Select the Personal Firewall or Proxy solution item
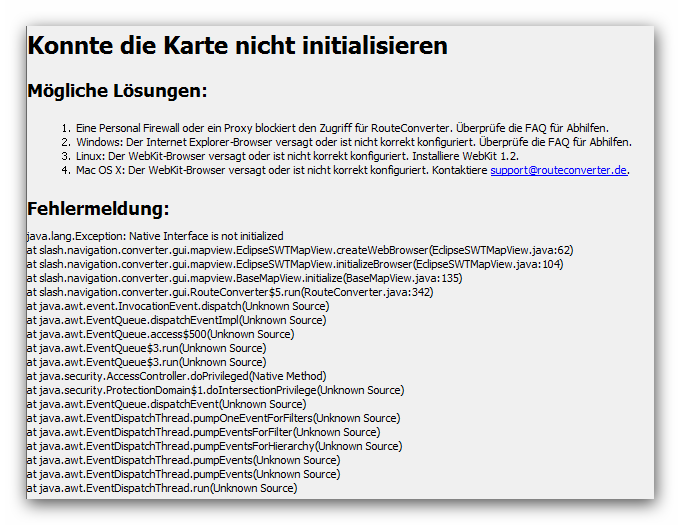The width and height of the screenshot is (680, 525). [341, 128]
